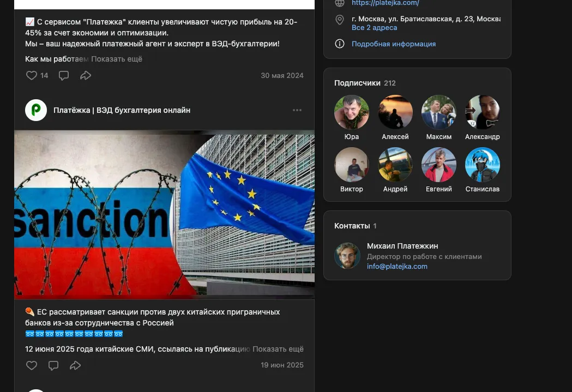Open subscriber Юра's profile photo
The image size is (572, 392).
pyautogui.click(x=351, y=112)
